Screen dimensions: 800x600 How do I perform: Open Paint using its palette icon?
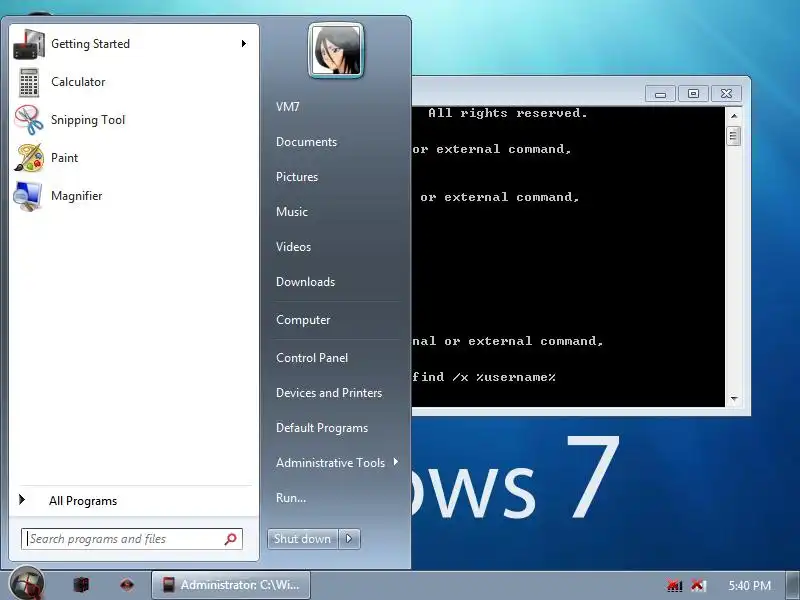pos(29,158)
